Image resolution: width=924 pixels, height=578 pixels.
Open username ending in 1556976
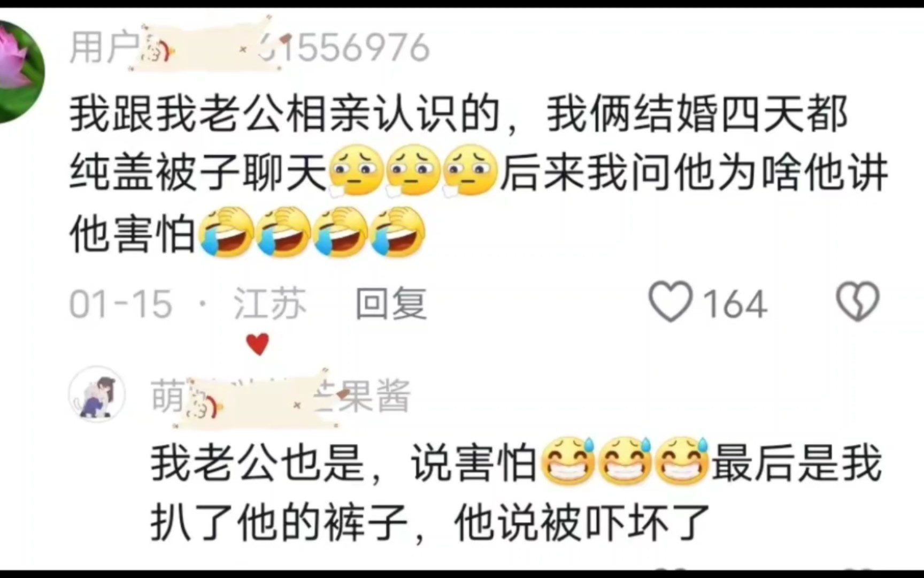point(250,47)
